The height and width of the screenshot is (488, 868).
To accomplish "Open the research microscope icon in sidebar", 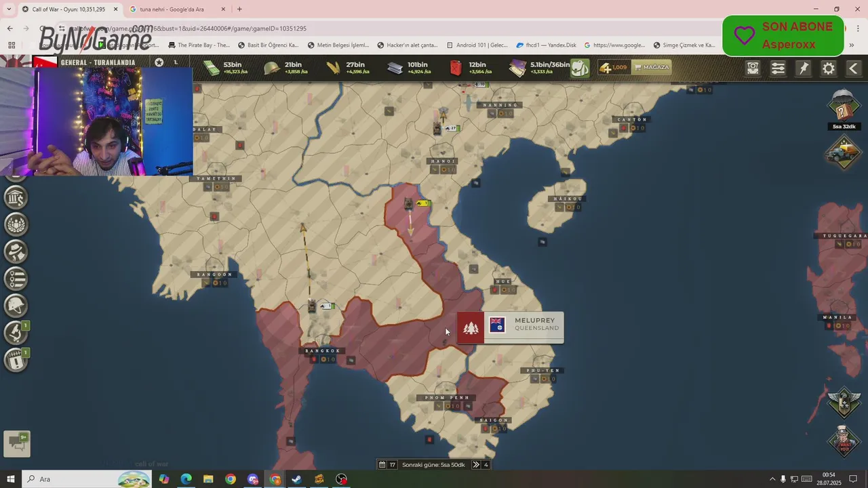I will coord(16,333).
